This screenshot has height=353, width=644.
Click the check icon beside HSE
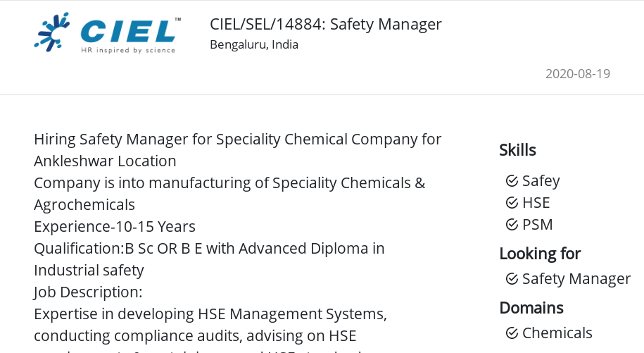[x=512, y=203]
